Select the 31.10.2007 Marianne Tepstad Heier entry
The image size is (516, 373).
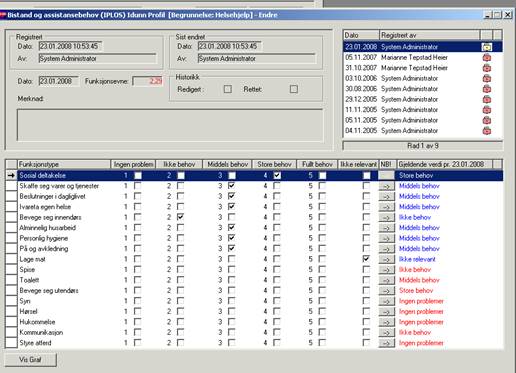422,68
